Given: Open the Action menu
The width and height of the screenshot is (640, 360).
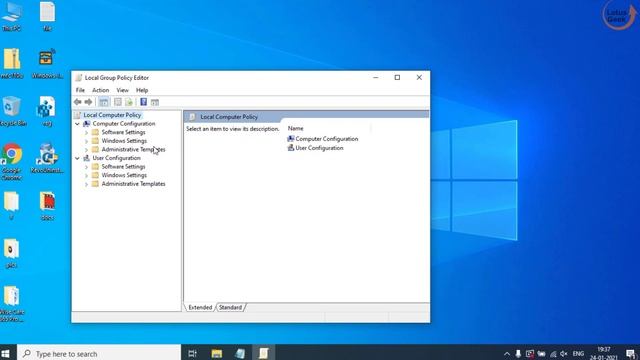Looking at the screenshot, I should pos(100,90).
